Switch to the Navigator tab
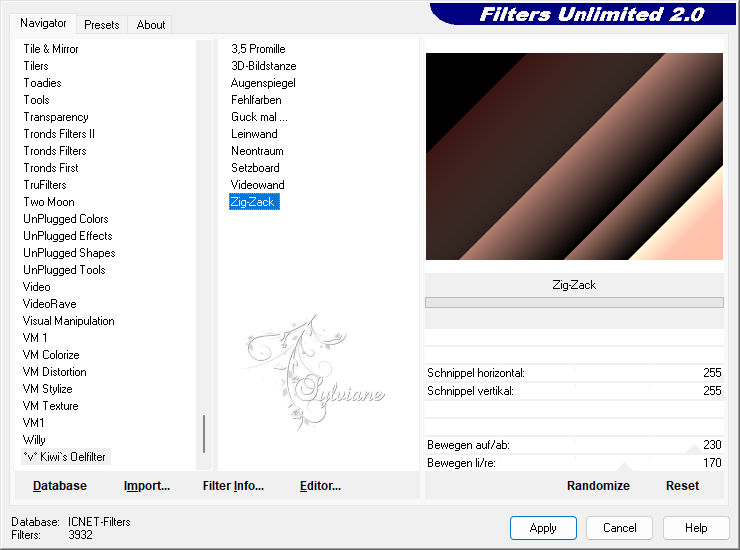 [43, 23]
